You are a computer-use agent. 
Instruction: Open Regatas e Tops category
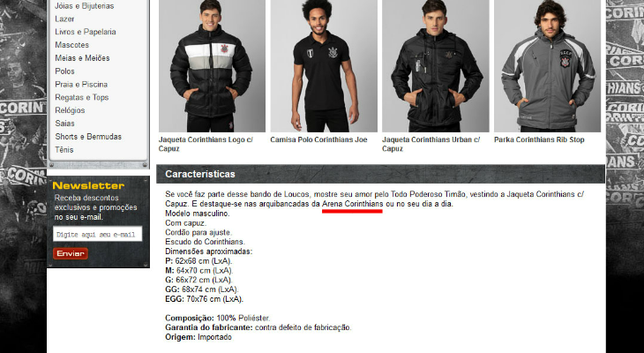pos(82,97)
